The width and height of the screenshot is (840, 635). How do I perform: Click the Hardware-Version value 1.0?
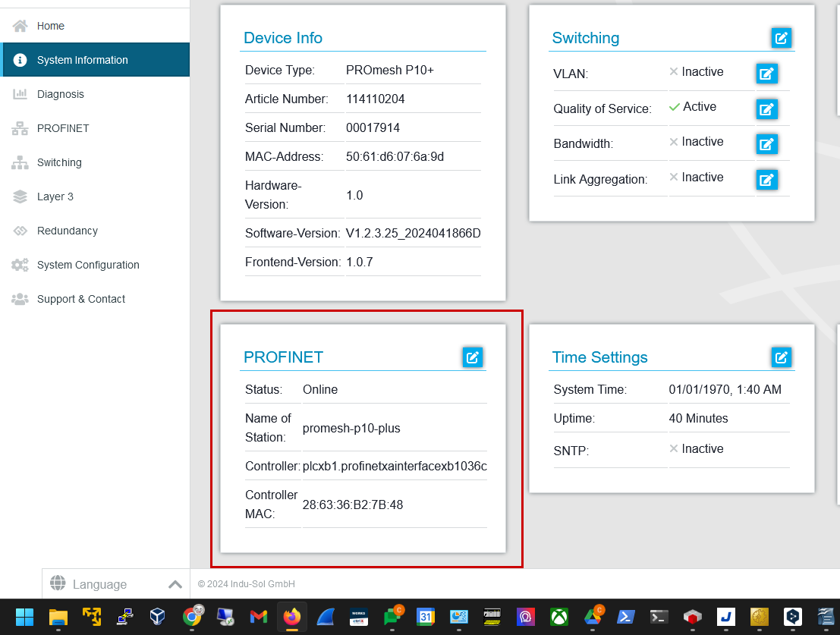coord(354,195)
